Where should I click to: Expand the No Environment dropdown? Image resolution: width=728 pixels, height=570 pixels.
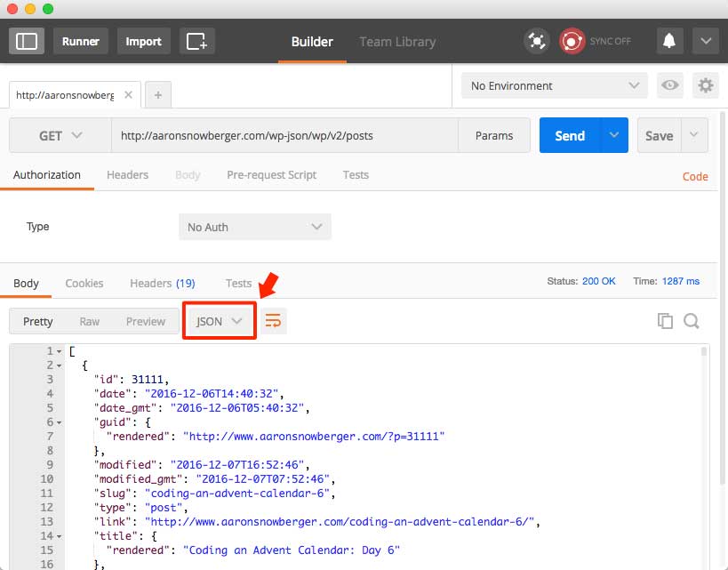(x=555, y=86)
